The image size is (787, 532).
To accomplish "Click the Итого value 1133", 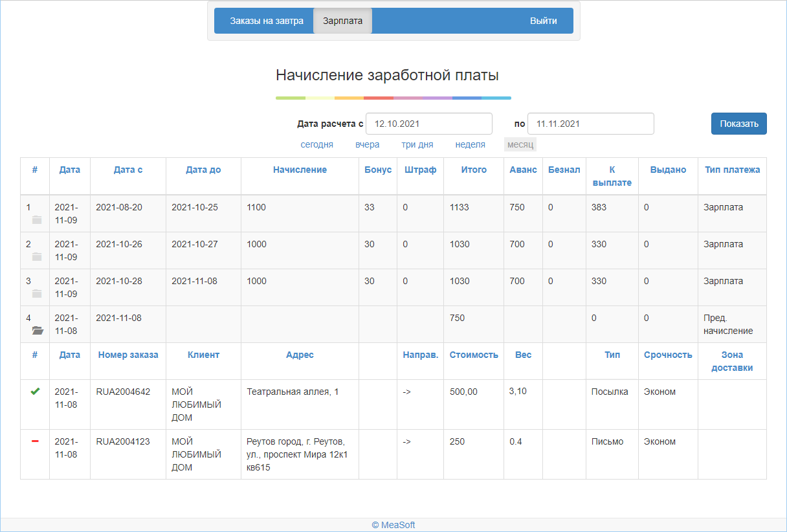I will [460, 207].
